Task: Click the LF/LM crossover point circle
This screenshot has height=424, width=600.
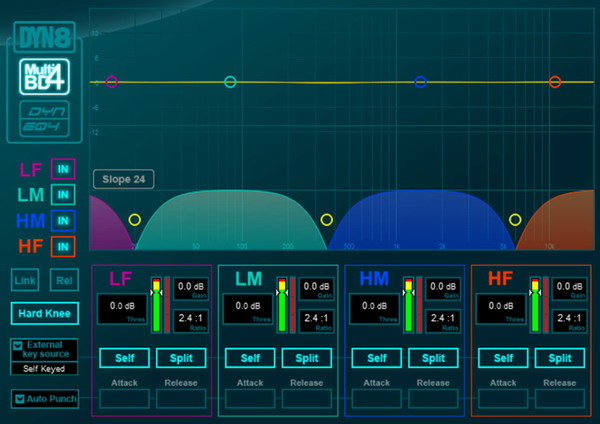Action: pyautogui.click(x=135, y=219)
